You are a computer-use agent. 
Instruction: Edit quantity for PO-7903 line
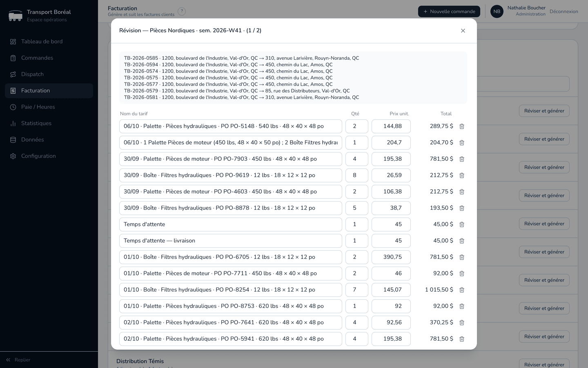pos(357,159)
